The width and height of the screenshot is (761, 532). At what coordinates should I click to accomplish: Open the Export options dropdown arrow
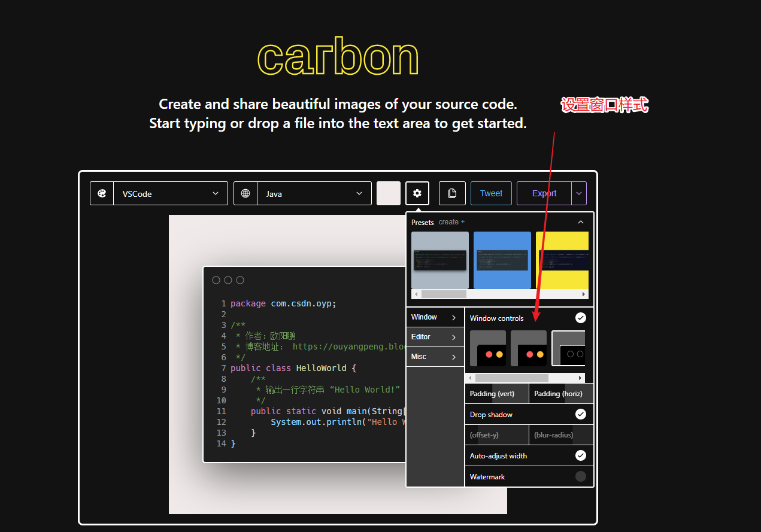579,193
